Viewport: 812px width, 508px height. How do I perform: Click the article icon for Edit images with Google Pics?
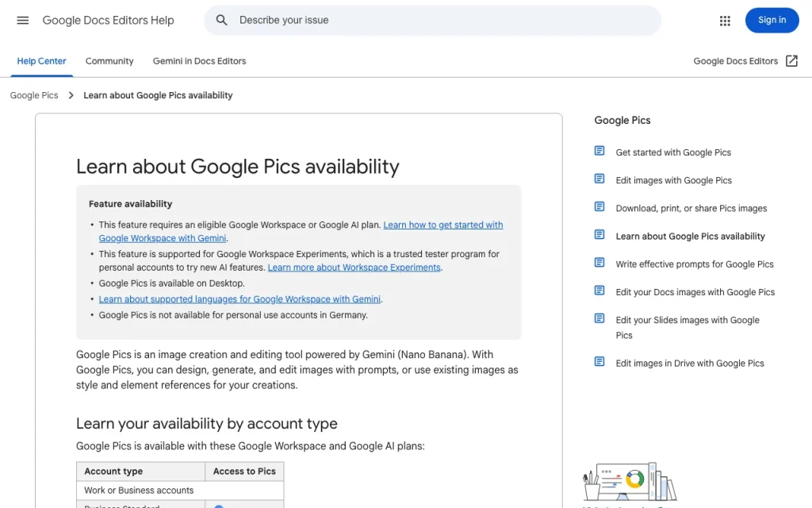(x=599, y=179)
